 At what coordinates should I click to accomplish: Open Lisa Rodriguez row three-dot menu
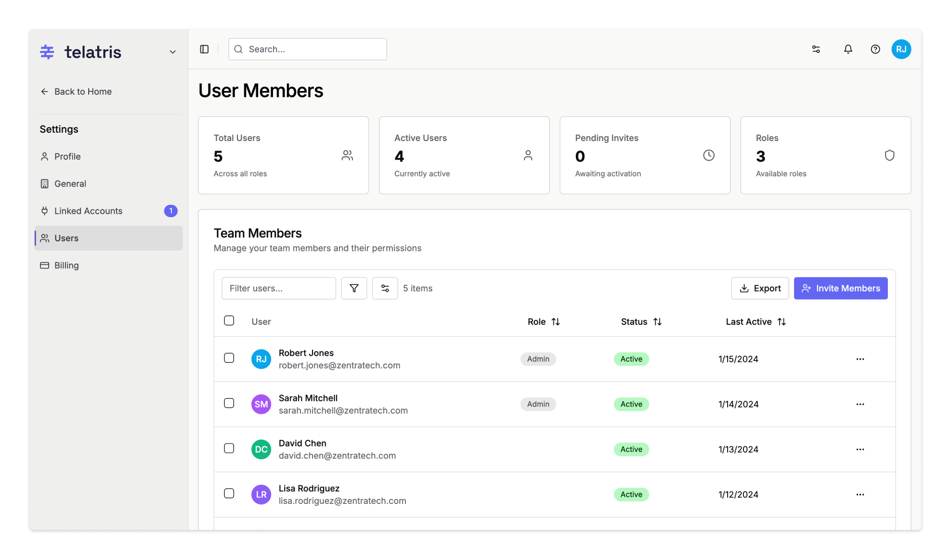pyautogui.click(x=860, y=495)
